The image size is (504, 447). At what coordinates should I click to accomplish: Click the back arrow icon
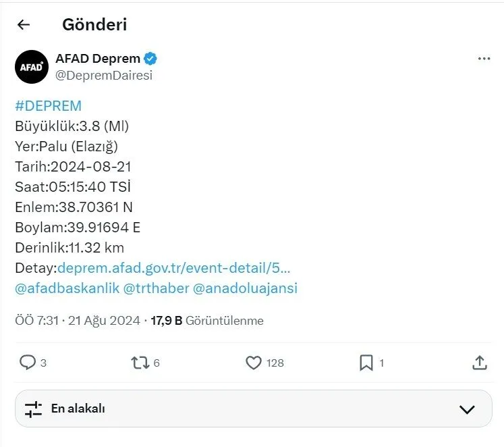pyautogui.click(x=24, y=25)
